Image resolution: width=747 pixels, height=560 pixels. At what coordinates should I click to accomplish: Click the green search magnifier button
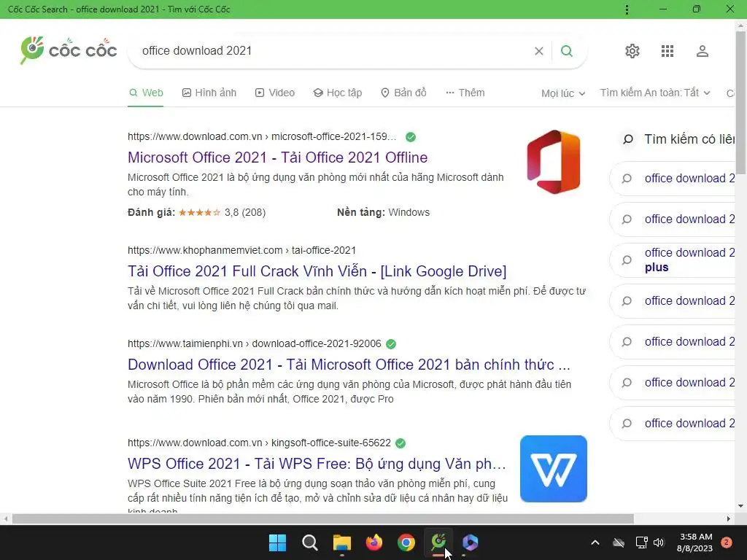[566, 51]
